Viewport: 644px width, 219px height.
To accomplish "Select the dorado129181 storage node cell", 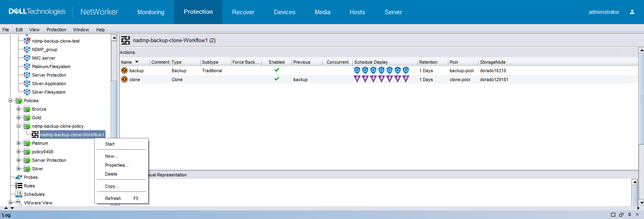I will pos(494,79).
